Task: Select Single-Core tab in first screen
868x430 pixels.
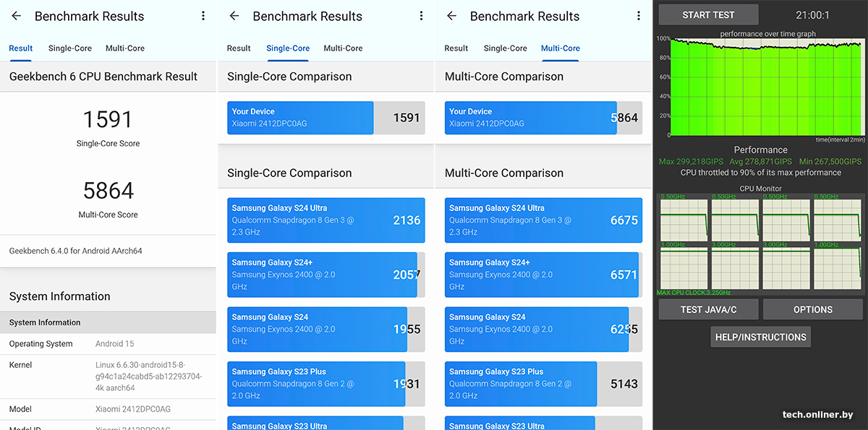Action: 70,48
